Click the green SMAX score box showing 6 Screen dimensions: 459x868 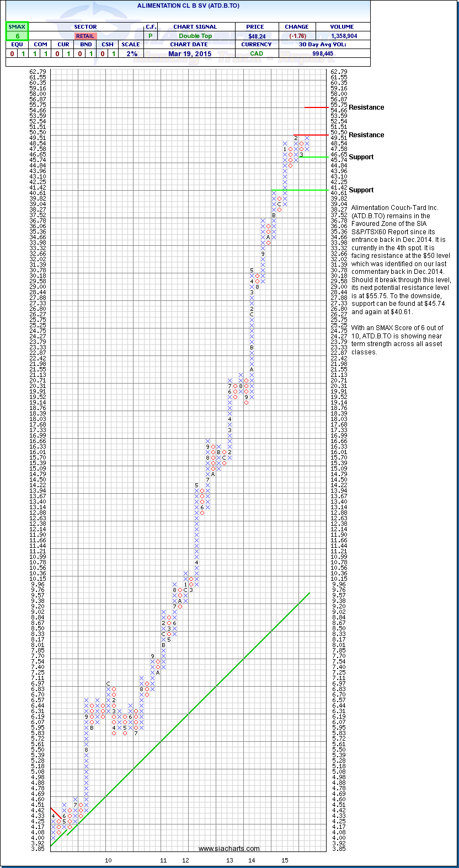[17, 35]
